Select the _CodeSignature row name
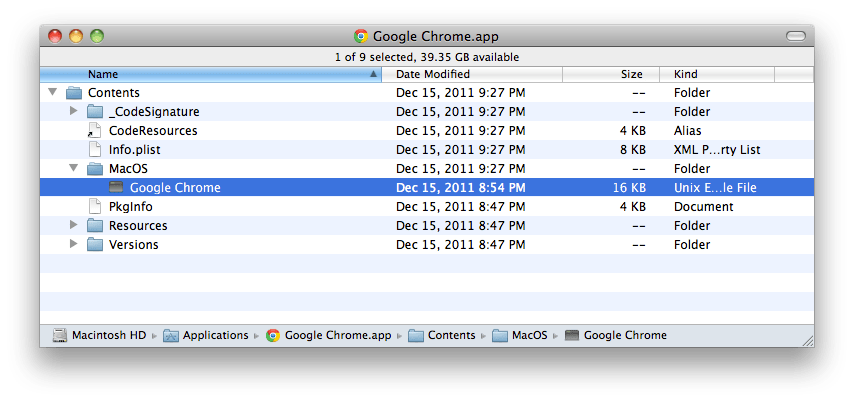This screenshot has width=854, height=402. point(154,112)
